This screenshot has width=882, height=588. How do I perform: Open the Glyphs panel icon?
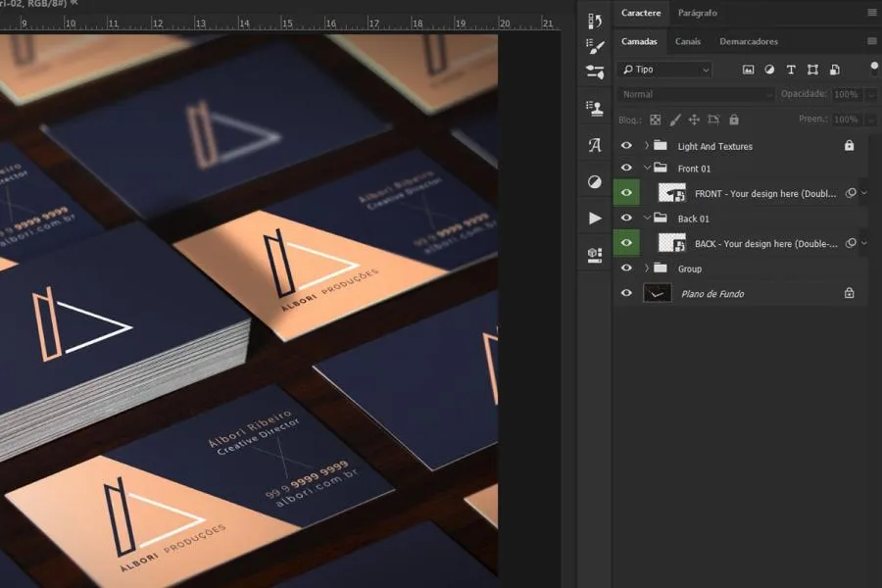coord(595,145)
